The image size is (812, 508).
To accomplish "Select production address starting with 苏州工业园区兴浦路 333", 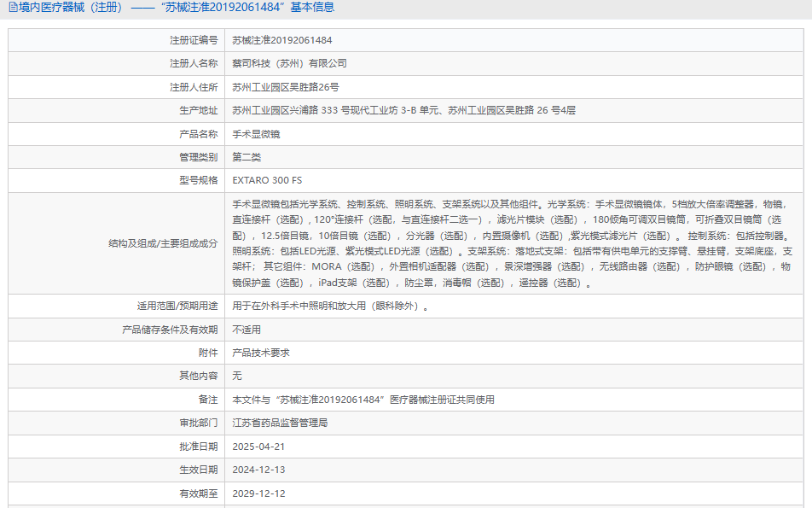I will point(404,110).
